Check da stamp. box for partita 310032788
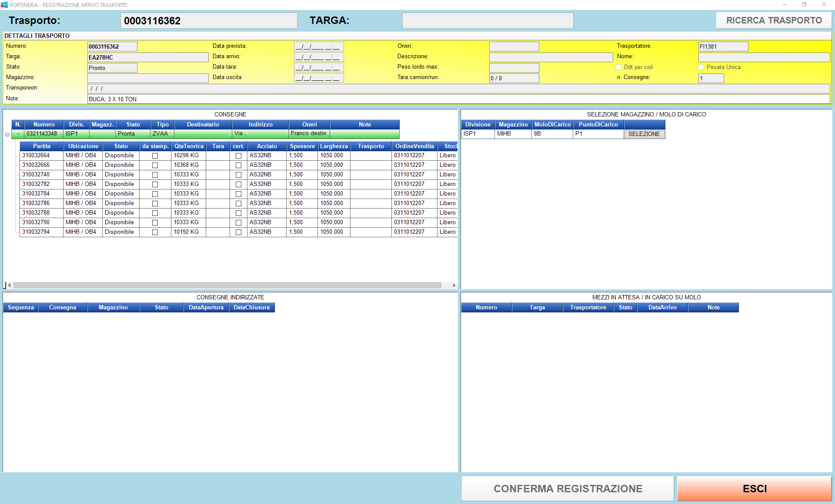Image resolution: width=835 pixels, height=504 pixels. tap(155, 213)
